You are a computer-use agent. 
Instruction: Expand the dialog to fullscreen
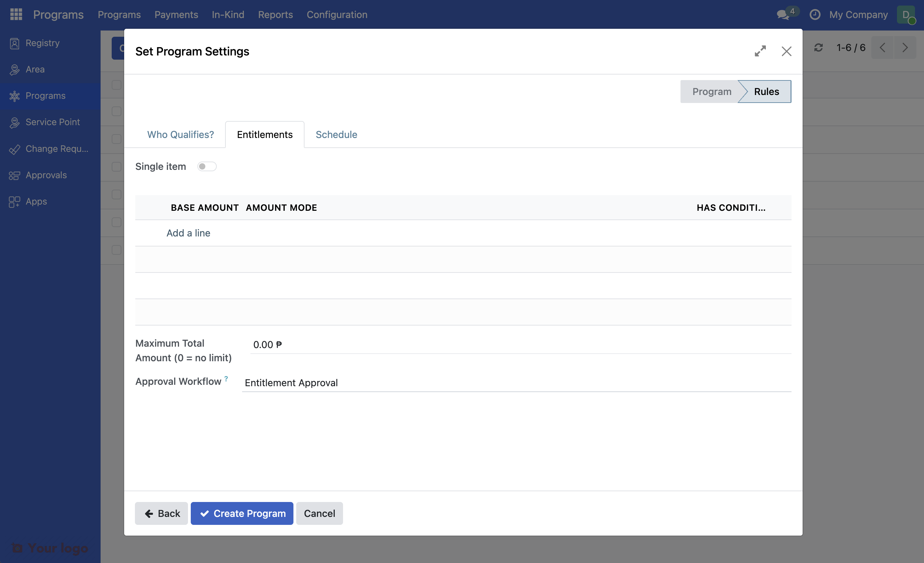pos(761,51)
